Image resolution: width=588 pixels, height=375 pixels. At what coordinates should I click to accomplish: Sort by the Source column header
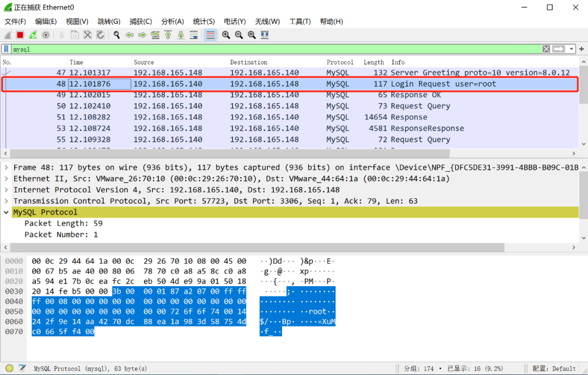180,62
